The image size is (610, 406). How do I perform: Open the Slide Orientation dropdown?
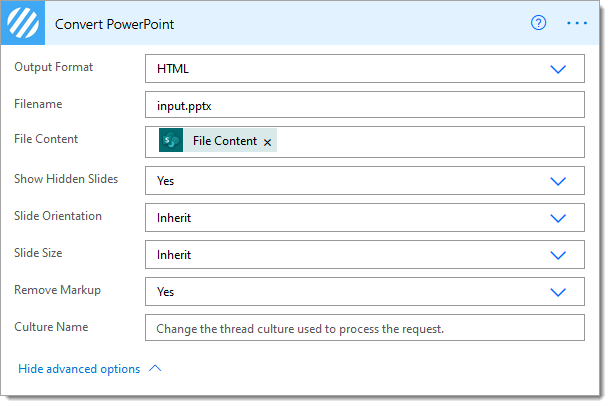point(365,217)
